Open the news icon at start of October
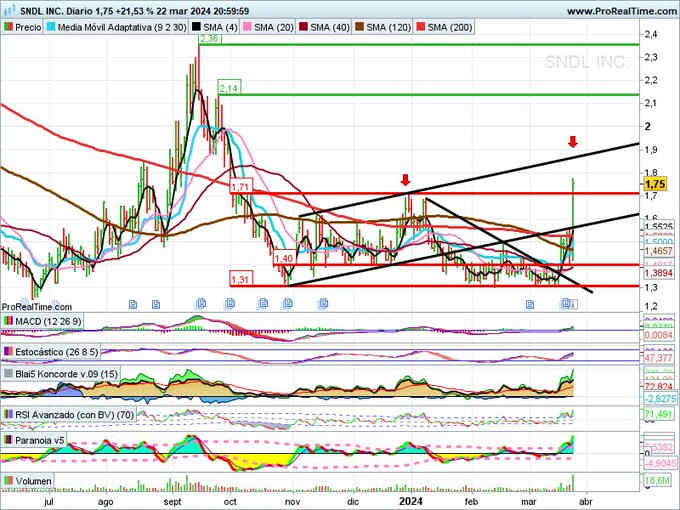This screenshot has width=680, height=510. 230,304
